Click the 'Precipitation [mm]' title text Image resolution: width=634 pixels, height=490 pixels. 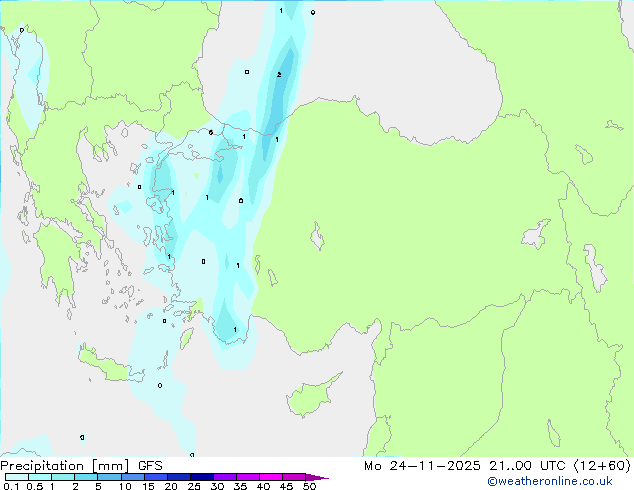[65, 466]
